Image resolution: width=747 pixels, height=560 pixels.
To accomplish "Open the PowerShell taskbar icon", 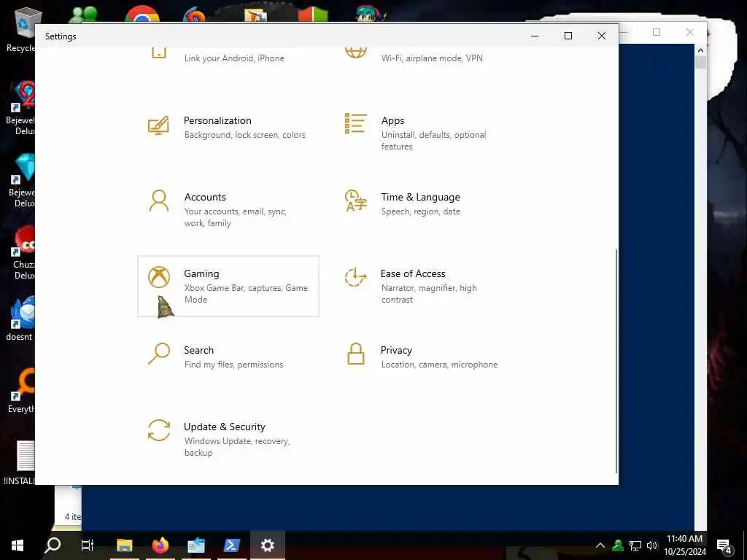I will [x=231, y=545].
